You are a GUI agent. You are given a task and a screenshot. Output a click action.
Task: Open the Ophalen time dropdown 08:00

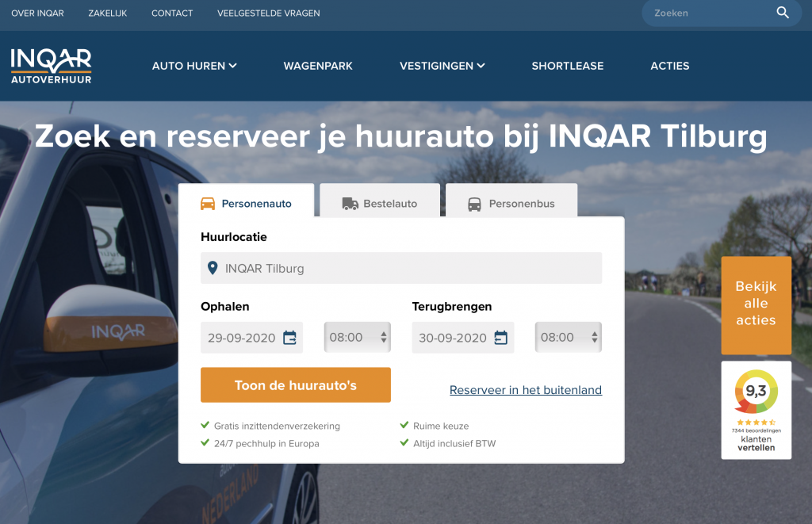coord(358,337)
